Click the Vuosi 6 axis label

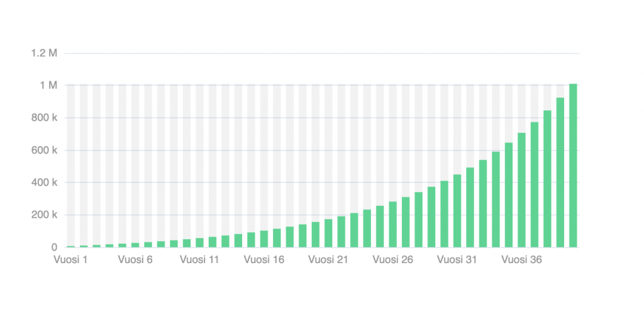pyautogui.click(x=135, y=260)
